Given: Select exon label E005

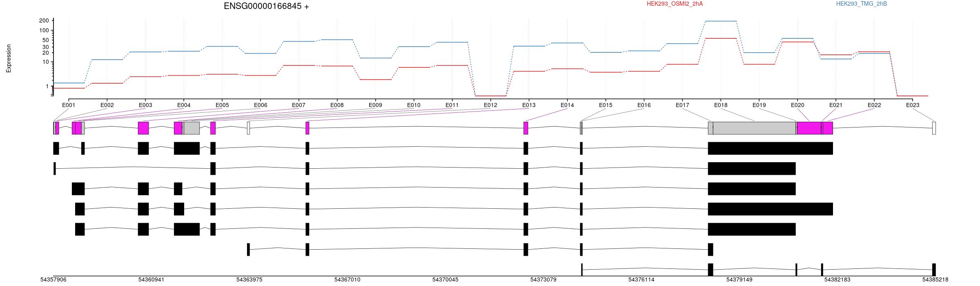Looking at the screenshot, I should (222, 105).
